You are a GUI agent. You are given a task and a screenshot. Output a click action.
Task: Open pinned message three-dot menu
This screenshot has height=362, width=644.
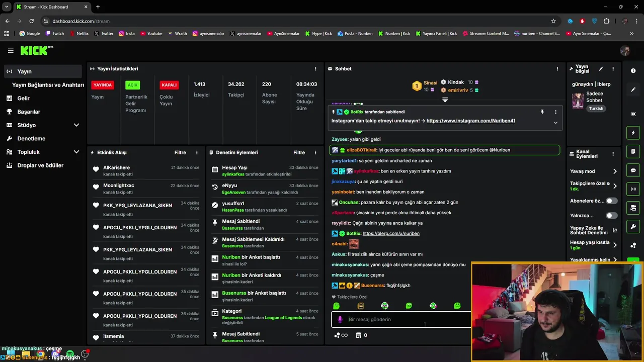[555, 112]
